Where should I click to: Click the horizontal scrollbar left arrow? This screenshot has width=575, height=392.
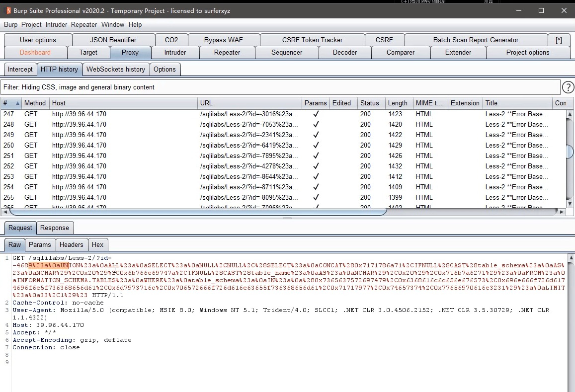(x=5, y=212)
